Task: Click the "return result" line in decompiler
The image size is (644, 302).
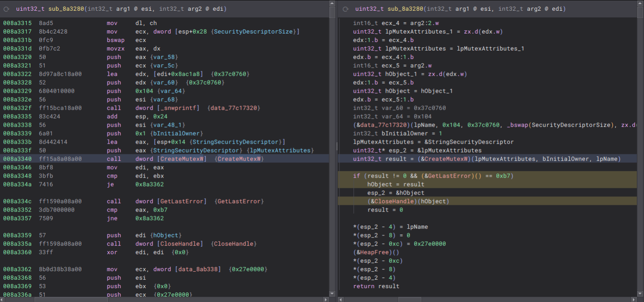Action: (x=376, y=286)
